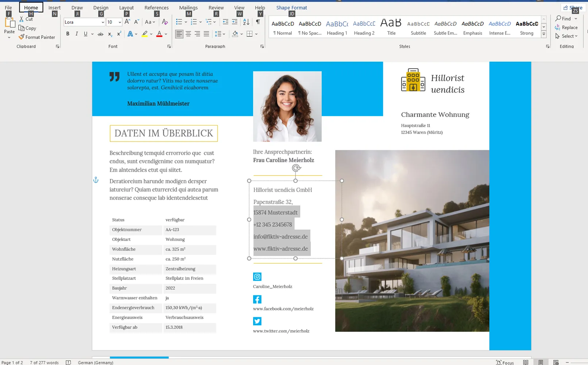Apply the yellow text highlight color
Screen dimensions: 588x365
point(144,34)
